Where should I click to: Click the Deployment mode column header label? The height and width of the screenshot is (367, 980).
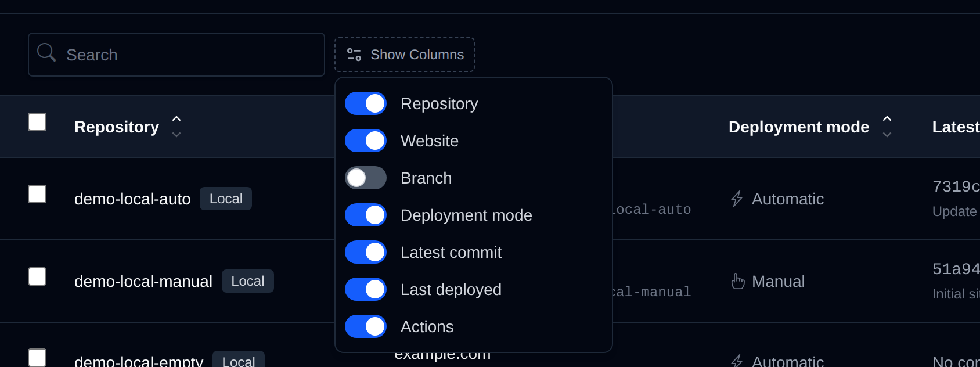(x=799, y=127)
